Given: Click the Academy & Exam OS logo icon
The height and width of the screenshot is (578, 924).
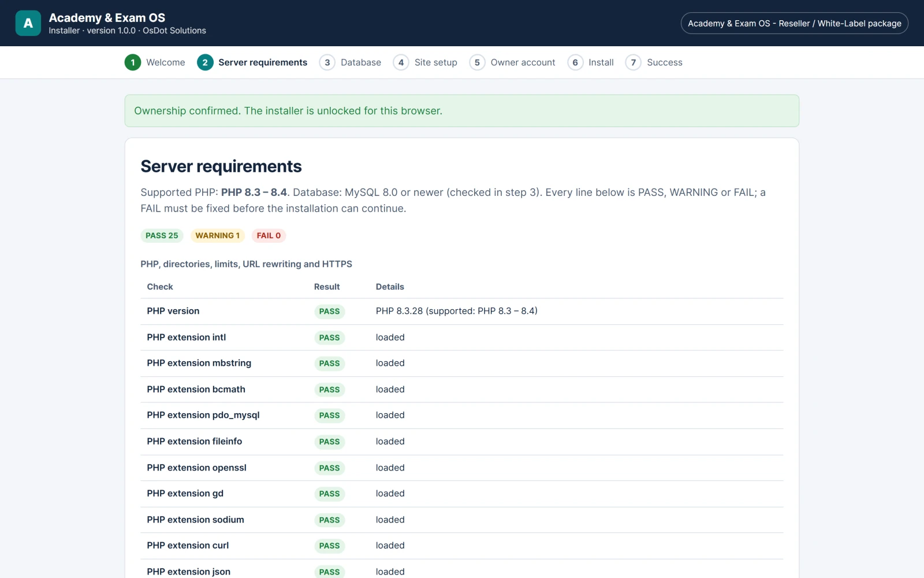Looking at the screenshot, I should click(28, 23).
